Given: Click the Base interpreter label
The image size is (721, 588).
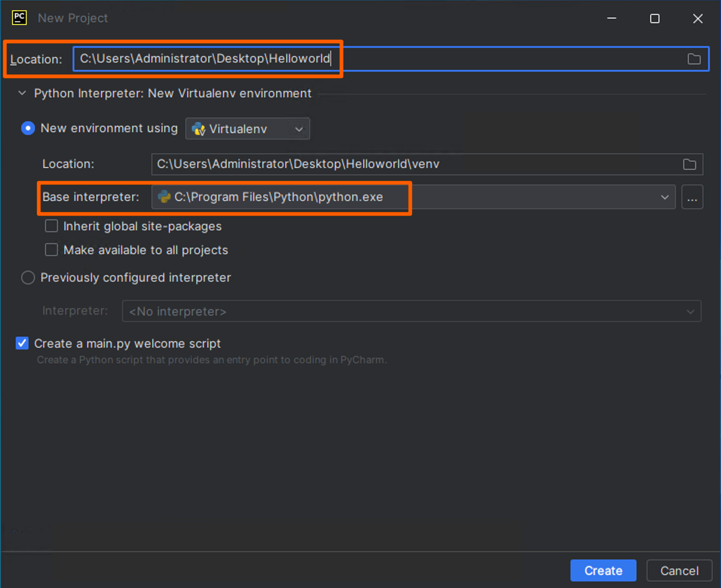Looking at the screenshot, I should pos(91,197).
